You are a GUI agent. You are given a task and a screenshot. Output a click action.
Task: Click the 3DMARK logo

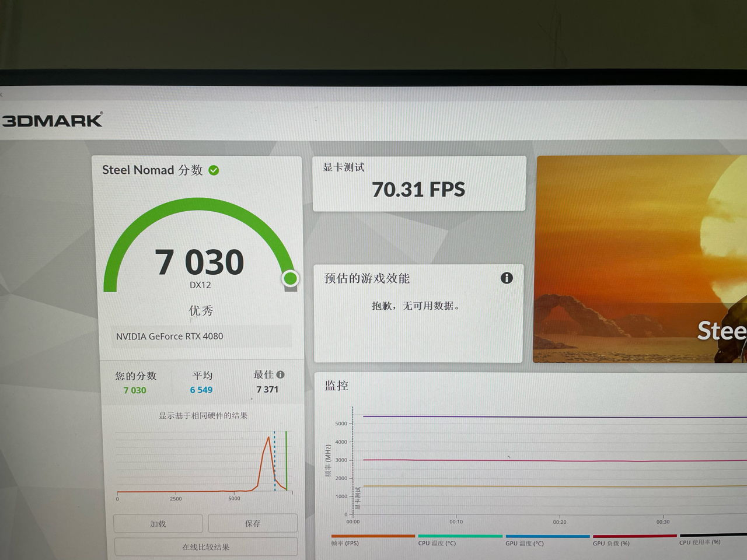[53, 120]
